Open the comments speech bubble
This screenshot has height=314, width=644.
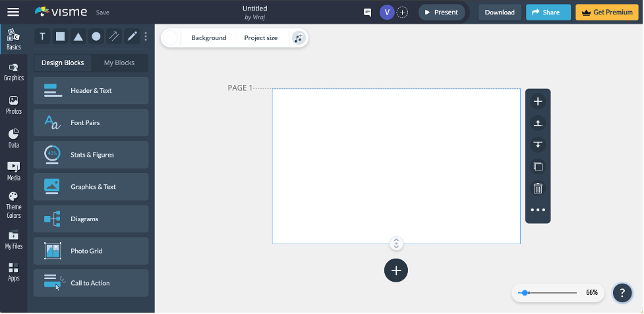click(x=368, y=13)
